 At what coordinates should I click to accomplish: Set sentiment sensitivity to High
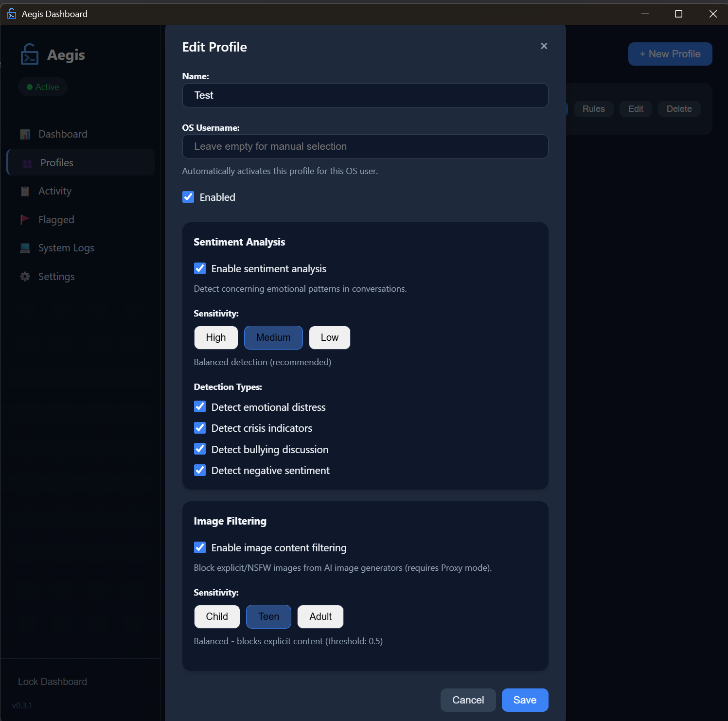click(x=216, y=337)
